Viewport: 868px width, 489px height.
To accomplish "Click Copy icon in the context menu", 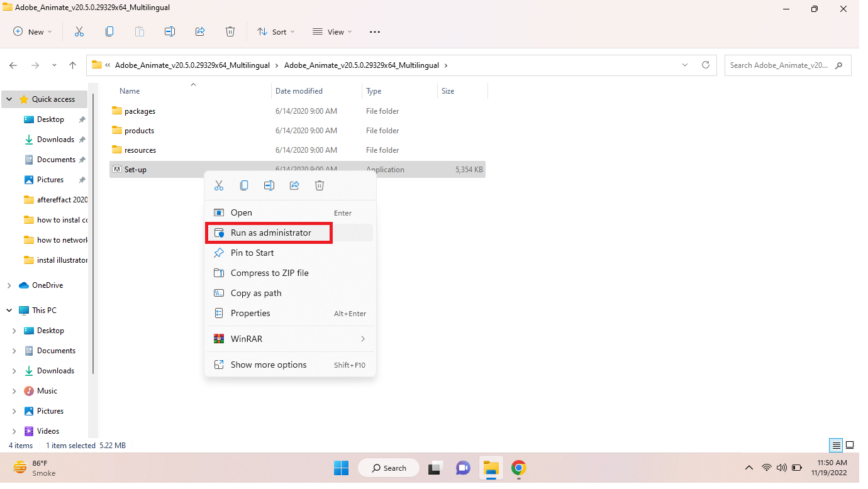I will 244,185.
